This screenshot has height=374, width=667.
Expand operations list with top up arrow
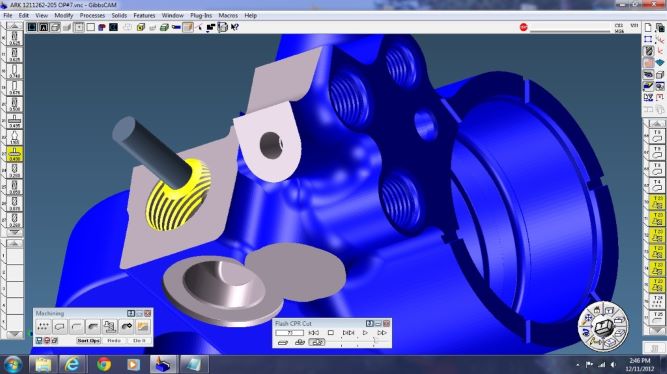(x=656, y=123)
